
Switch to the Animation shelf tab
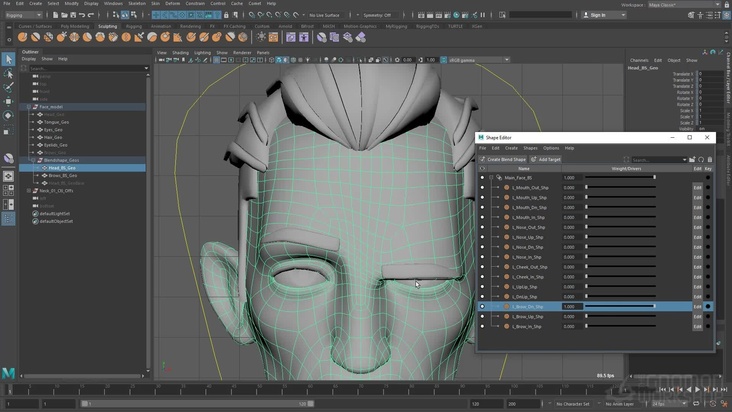pos(161,27)
